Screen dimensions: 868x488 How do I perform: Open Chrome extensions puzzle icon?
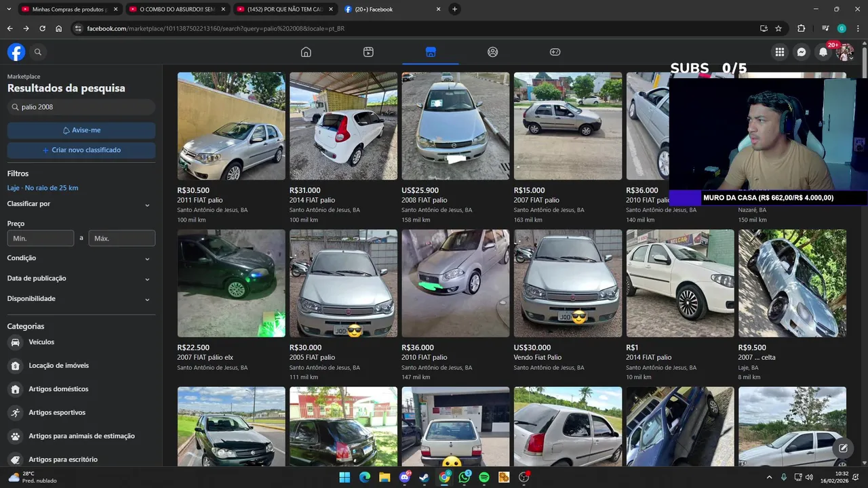(802, 28)
